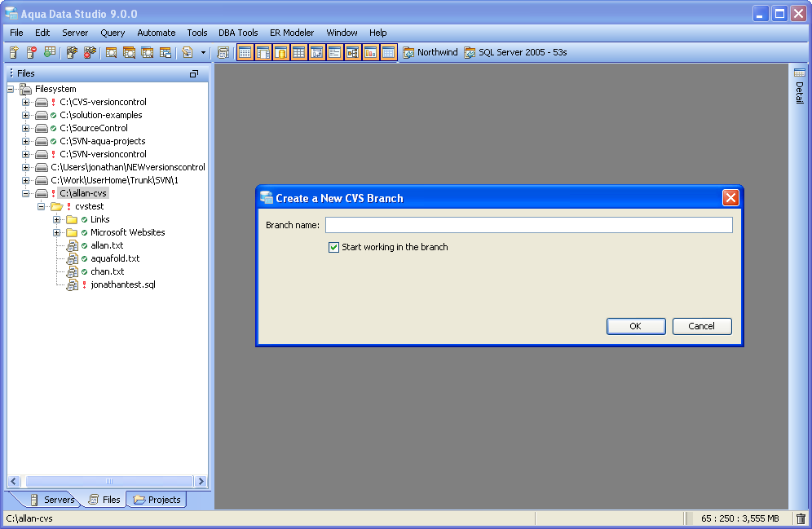The image size is (812, 529).
Task: Toggle the highlighted table with side panel button
Action: click(x=263, y=52)
